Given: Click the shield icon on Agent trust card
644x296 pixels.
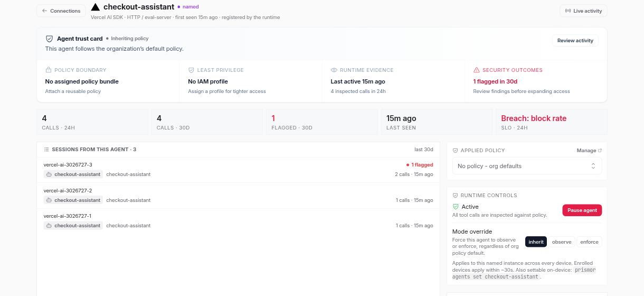Looking at the screenshot, I should tap(49, 39).
